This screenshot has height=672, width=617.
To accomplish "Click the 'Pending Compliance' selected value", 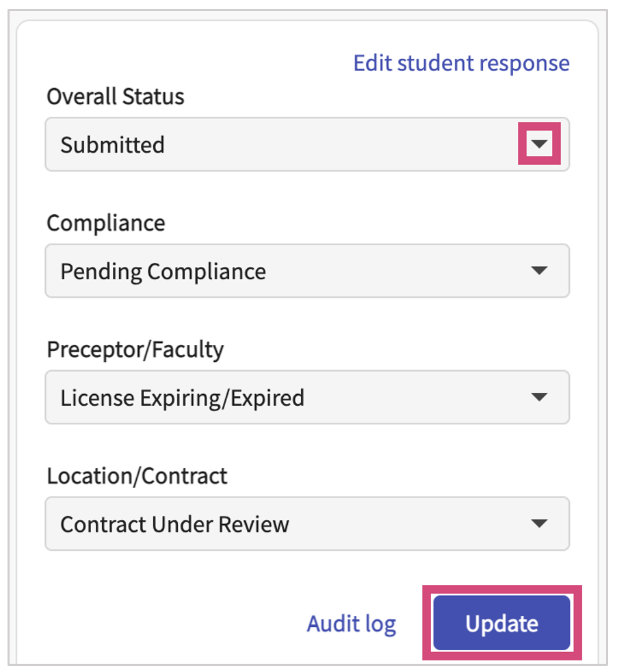I will [163, 272].
